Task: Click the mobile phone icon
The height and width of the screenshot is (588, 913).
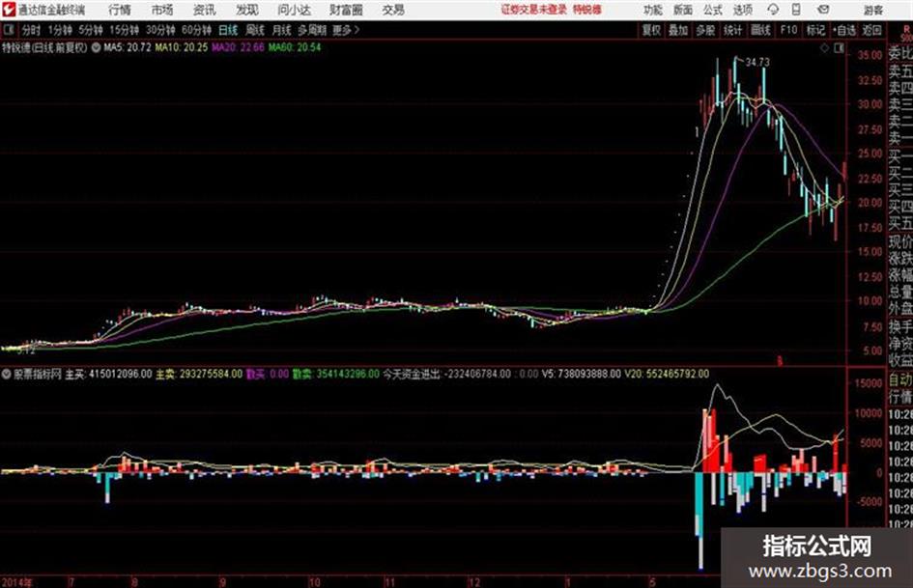Action: pos(796,10)
